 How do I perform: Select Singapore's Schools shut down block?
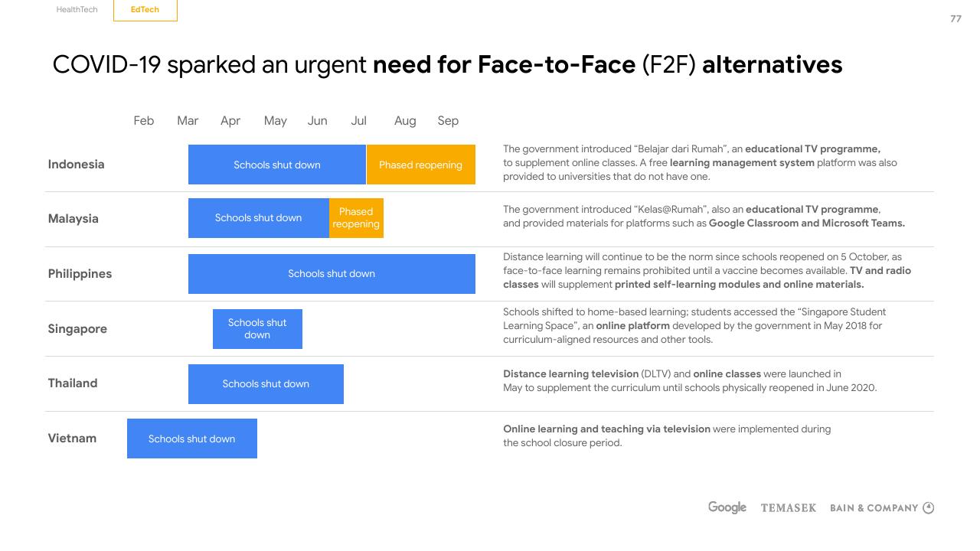[257, 329]
